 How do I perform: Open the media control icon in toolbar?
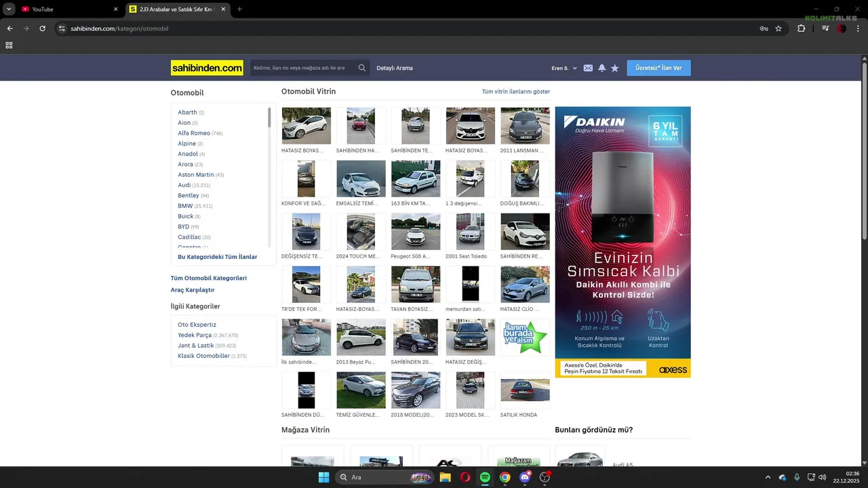(825, 28)
